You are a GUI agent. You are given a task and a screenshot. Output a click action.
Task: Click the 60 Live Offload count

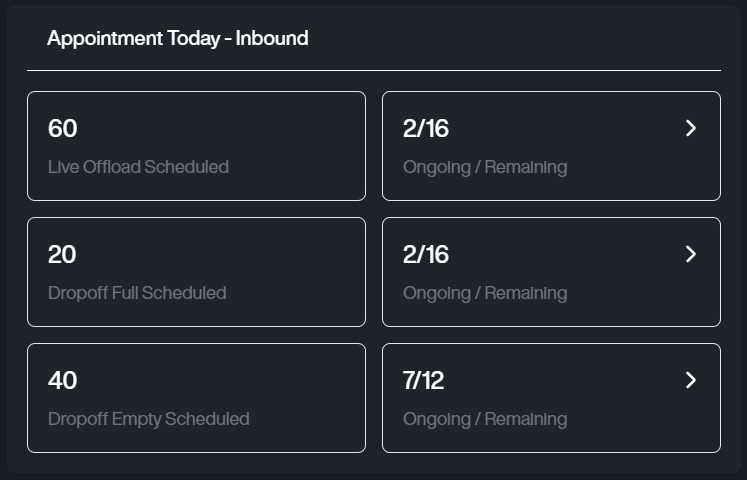[62, 129]
